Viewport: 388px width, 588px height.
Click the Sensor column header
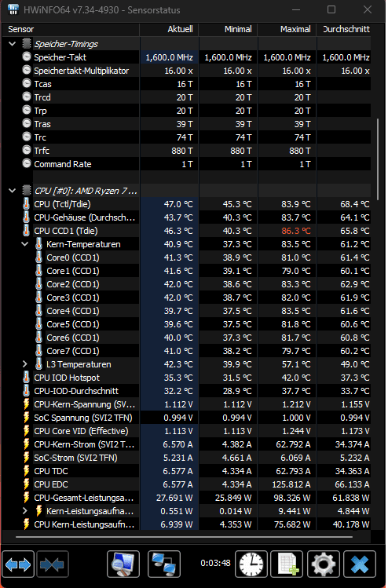pos(71,29)
